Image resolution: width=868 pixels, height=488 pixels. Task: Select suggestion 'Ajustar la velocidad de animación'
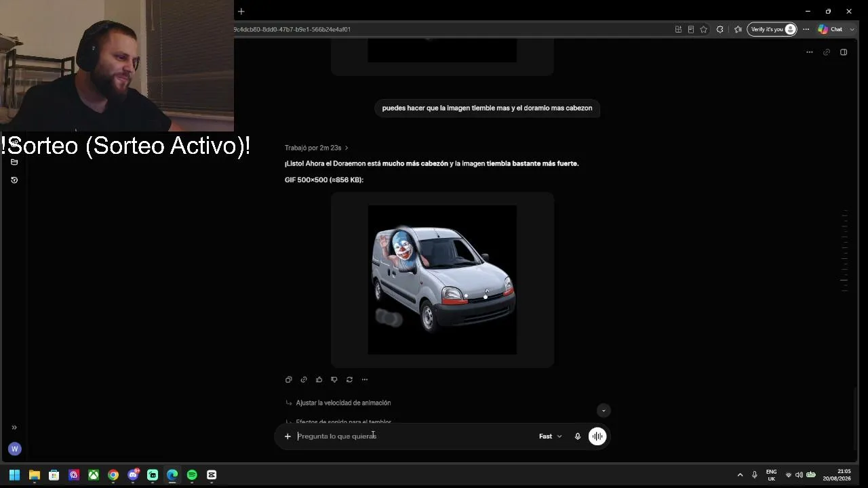click(x=343, y=403)
